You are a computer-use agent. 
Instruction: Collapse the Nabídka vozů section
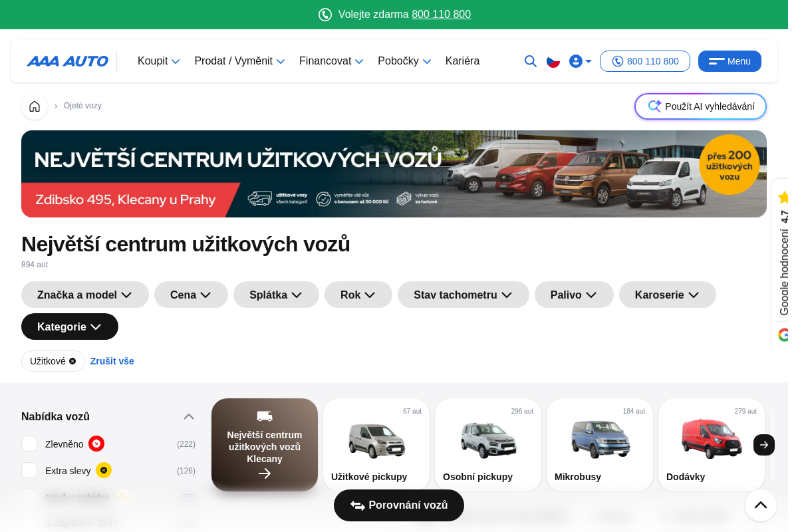(x=189, y=416)
